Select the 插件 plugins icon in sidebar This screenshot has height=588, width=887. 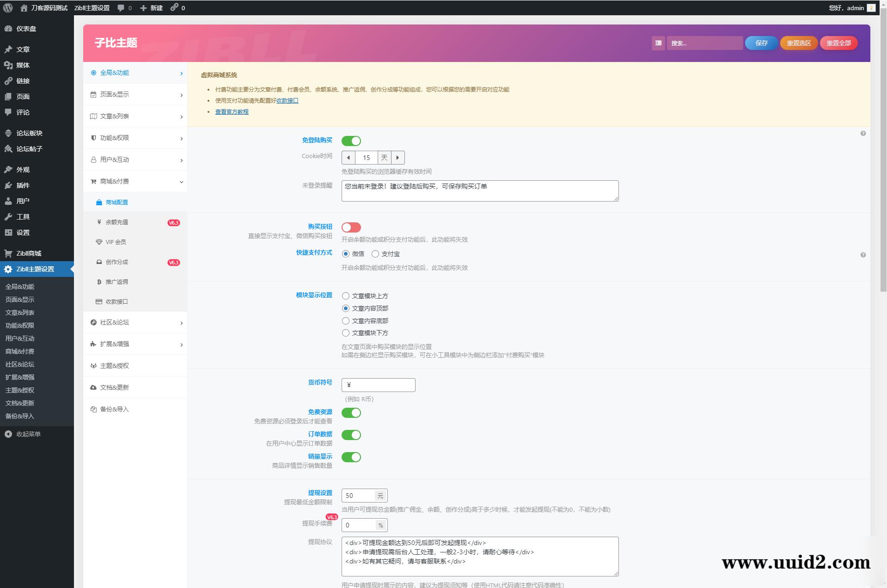click(9, 185)
